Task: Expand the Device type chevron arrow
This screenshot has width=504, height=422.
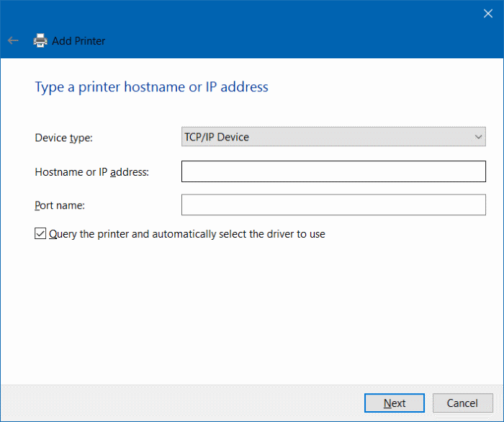Action: point(479,137)
